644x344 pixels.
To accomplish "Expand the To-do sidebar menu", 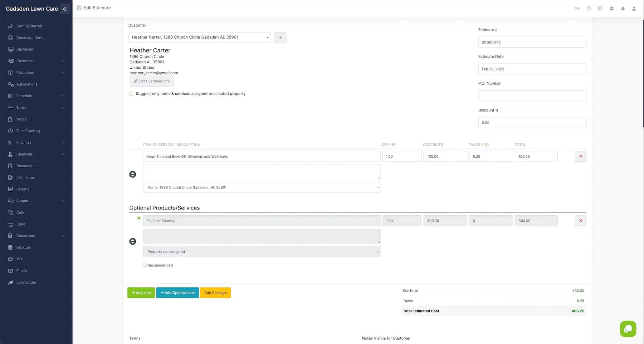I will (x=63, y=108).
